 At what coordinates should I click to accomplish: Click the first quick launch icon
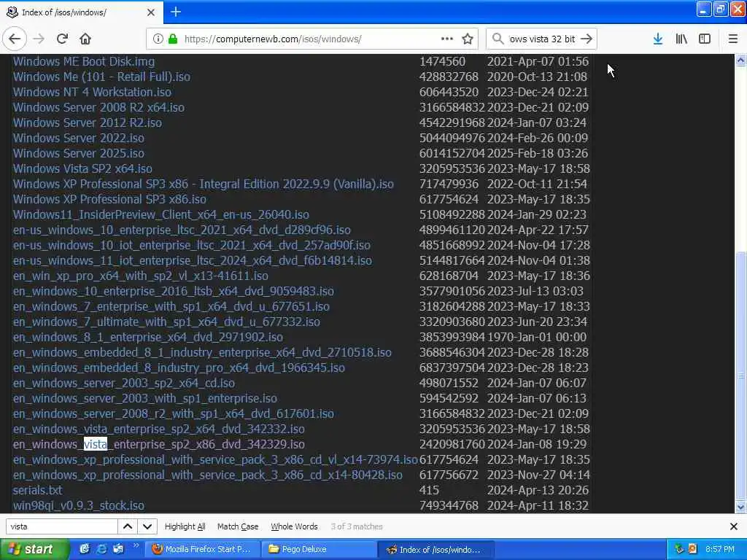point(85,549)
